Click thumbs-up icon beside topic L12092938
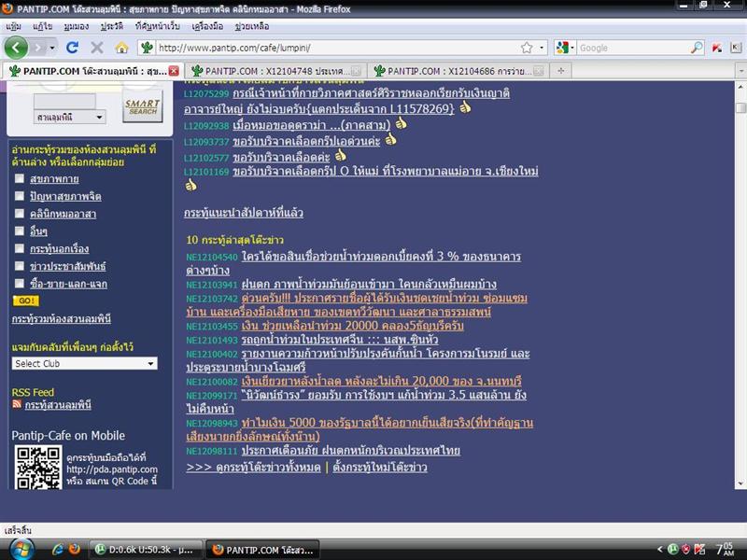747x560 pixels. point(402,123)
